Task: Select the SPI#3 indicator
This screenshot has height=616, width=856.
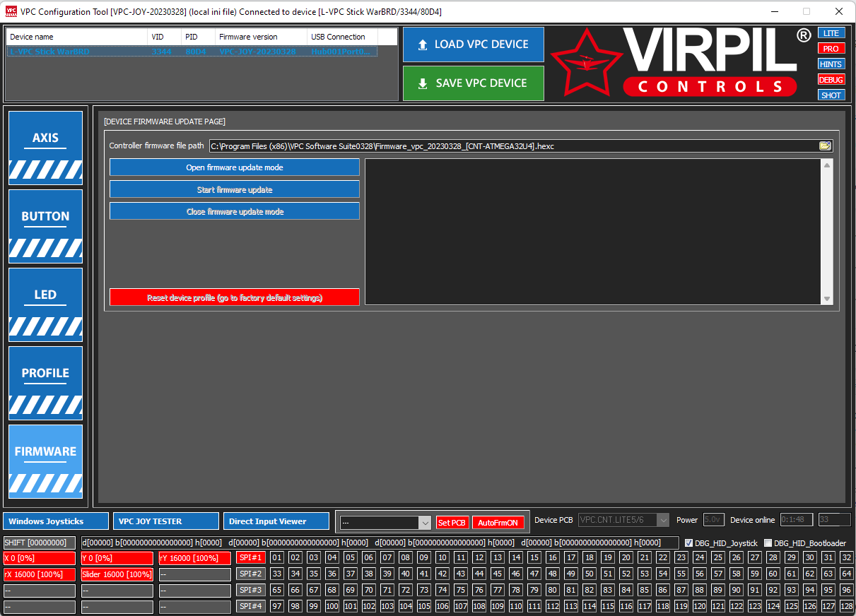Action: coord(251,591)
